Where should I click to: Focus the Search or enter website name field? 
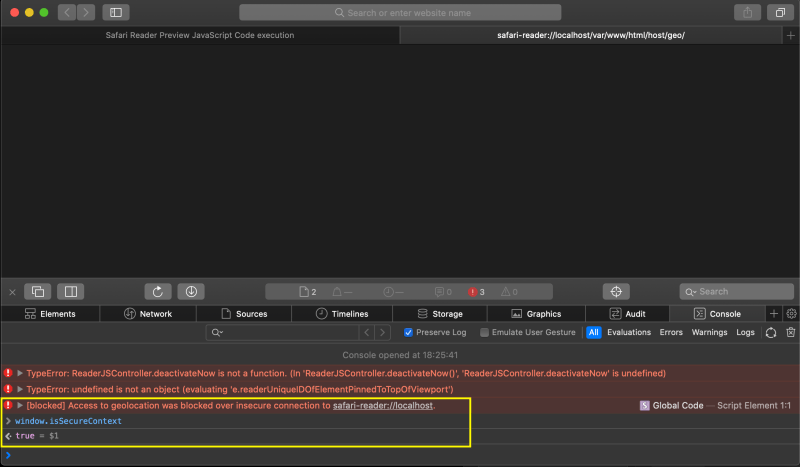point(400,12)
